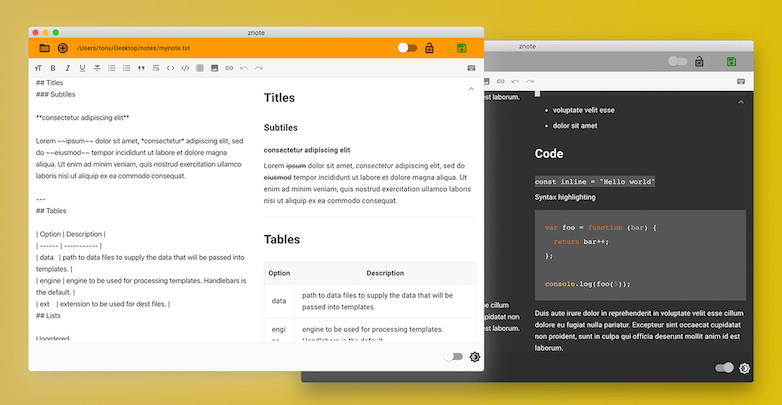Click the **consectetur adipiscing elit** editor line
The width and height of the screenshot is (782, 405).
tap(83, 118)
